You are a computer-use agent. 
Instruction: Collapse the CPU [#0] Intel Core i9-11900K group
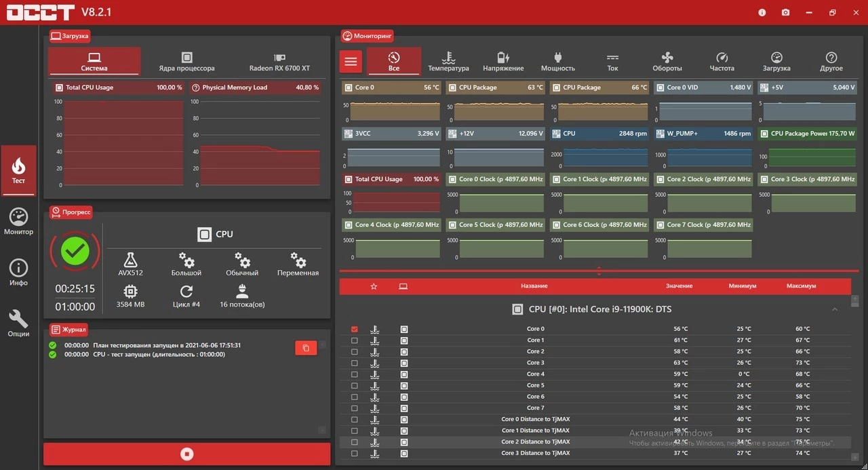point(835,309)
